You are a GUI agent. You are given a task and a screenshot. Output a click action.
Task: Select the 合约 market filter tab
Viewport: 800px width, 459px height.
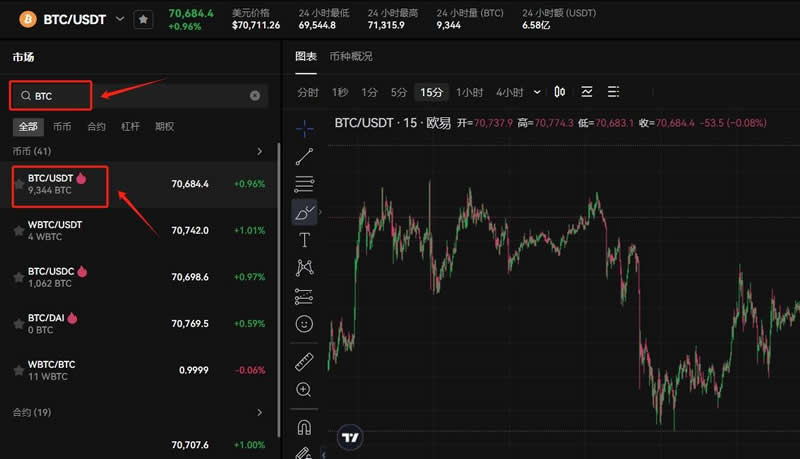pos(96,127)
